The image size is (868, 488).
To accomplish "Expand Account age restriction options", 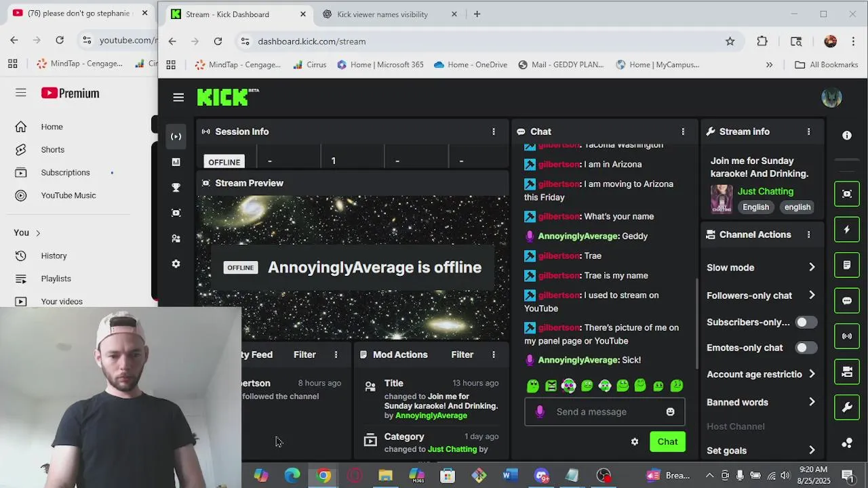I will point(812,374).
